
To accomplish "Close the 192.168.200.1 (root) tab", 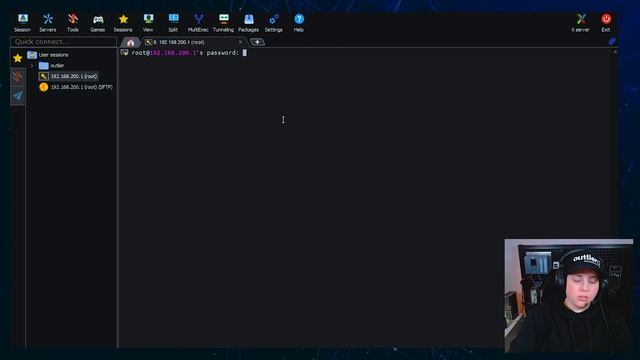I will (240, 42).
